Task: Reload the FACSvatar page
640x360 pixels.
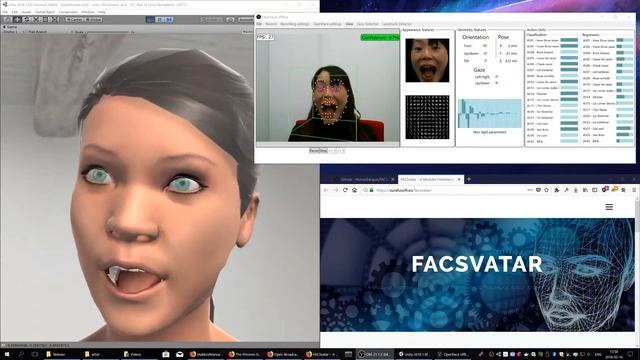Action: coord(345,190)
